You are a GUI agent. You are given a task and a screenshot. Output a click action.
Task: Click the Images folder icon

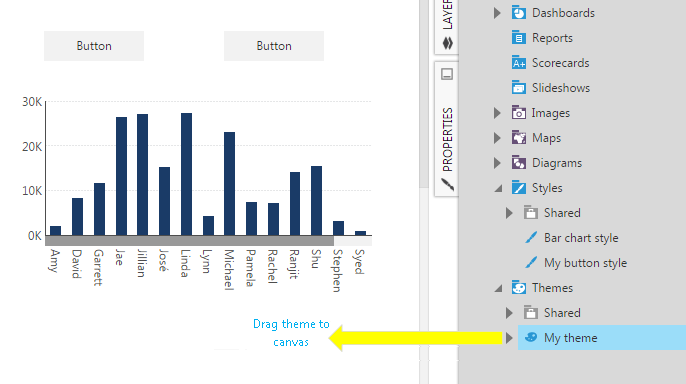518,113
